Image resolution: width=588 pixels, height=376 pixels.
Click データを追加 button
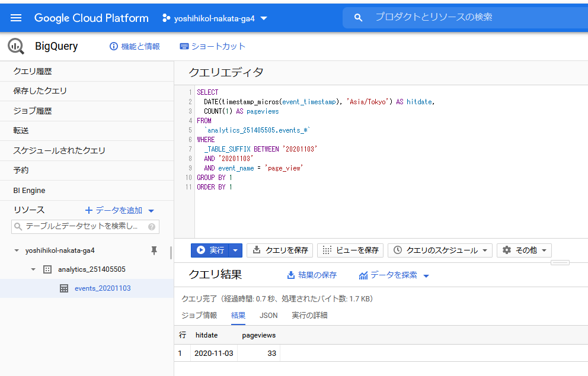[119, 210]
